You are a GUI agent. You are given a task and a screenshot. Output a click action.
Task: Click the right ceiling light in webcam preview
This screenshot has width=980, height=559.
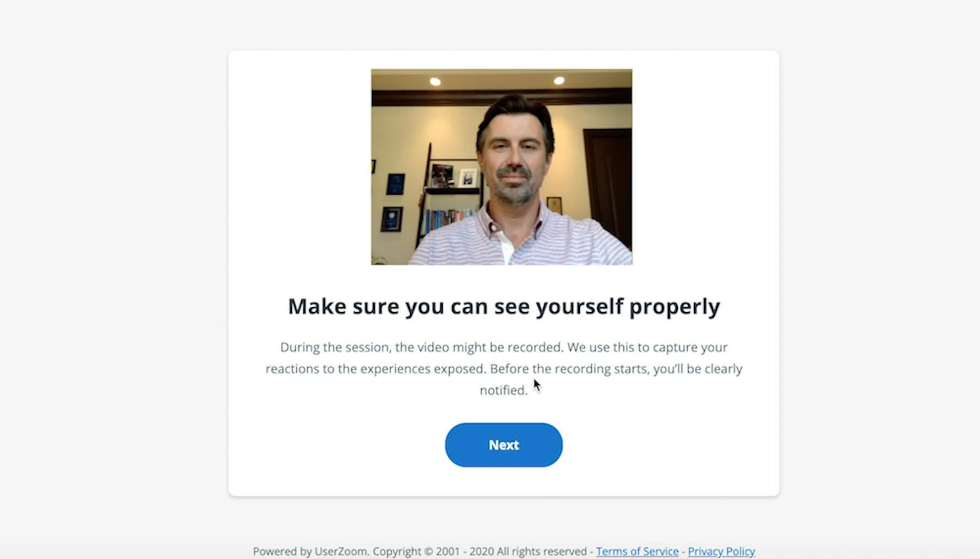tap(559, 81)
